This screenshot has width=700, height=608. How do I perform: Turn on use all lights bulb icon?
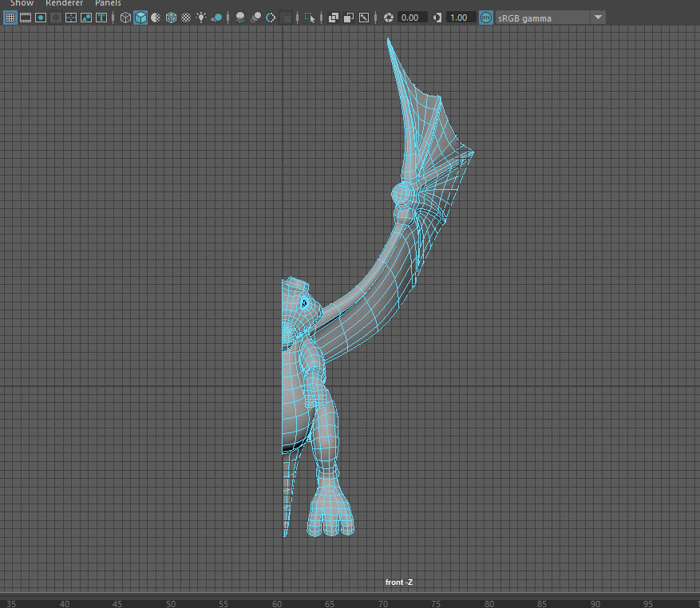pos(201,18)
